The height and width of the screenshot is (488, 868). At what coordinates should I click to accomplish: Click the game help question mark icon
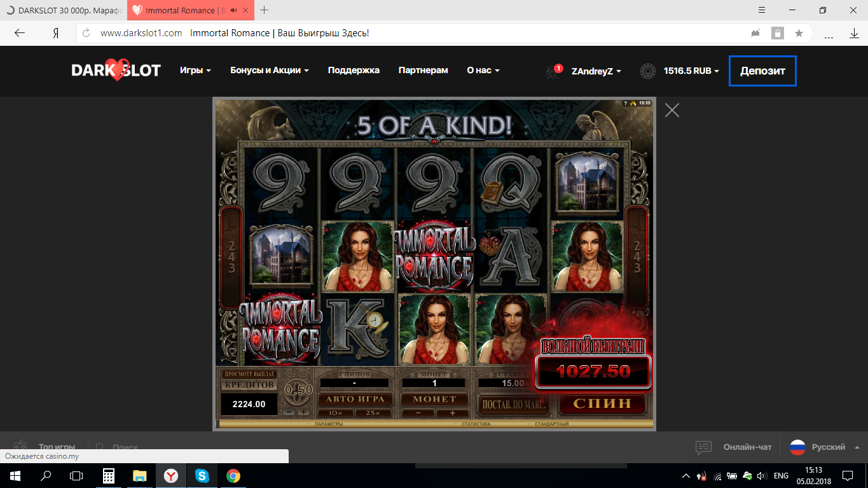click(625, 103)
